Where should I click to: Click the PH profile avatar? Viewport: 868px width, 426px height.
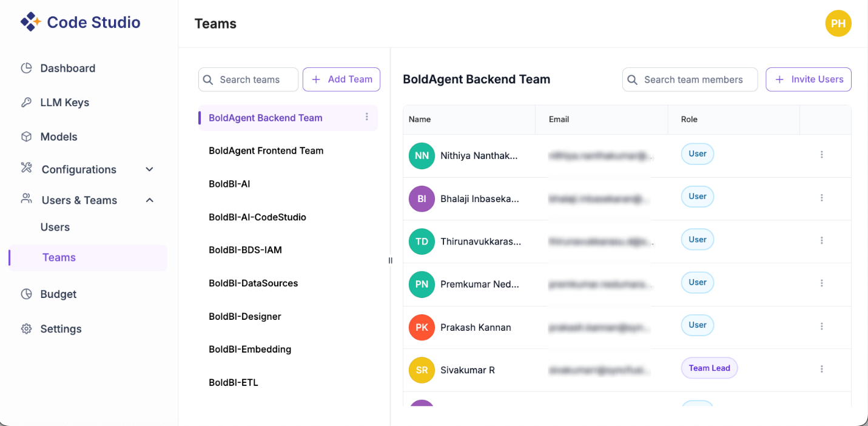(838, 24)
